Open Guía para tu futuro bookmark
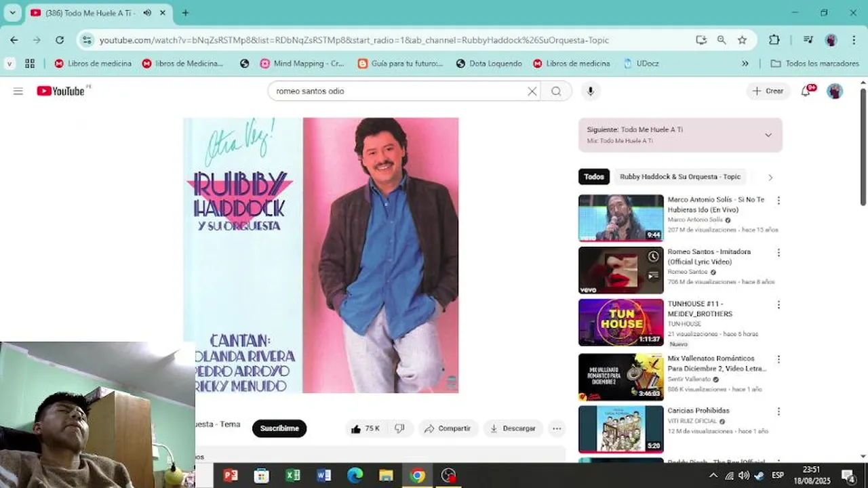Screen dimensions: 868x488 coord(400,63)
